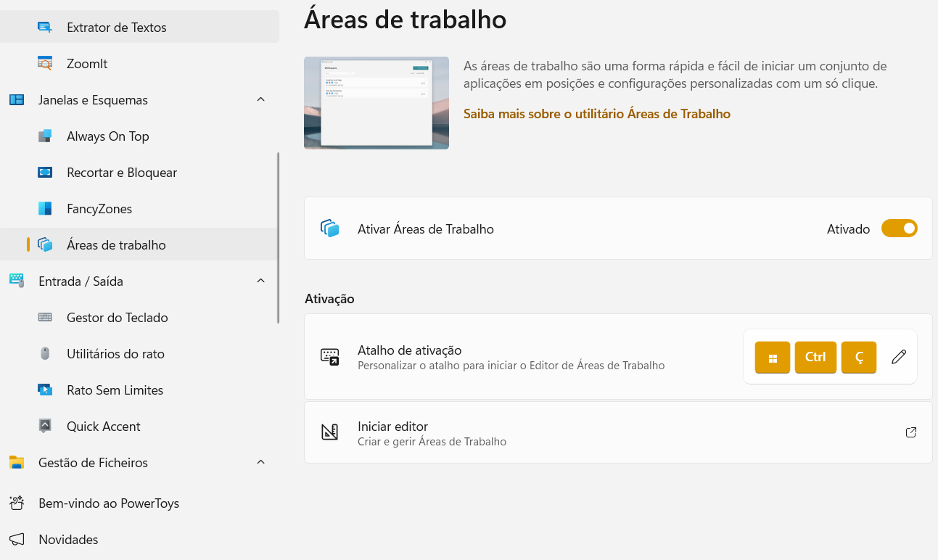Click the Atalho de ativação keyboard icon
This screenshot has width=938, height=560.
(x=330, y=357)
